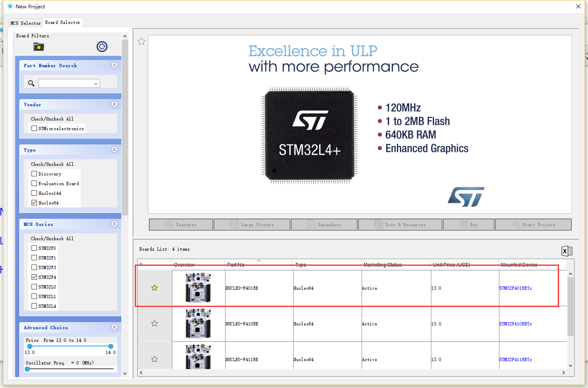Click Check/Uncheck All in Vendor section
Viewport: 588px width, 388px height.
pyautogui.click(x=52, y=119)
